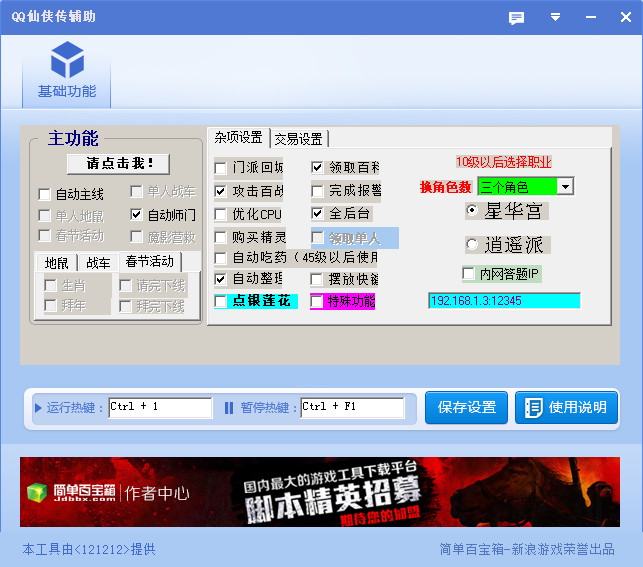Check the magenta 特殊功能 option

[x=317, y=301]
